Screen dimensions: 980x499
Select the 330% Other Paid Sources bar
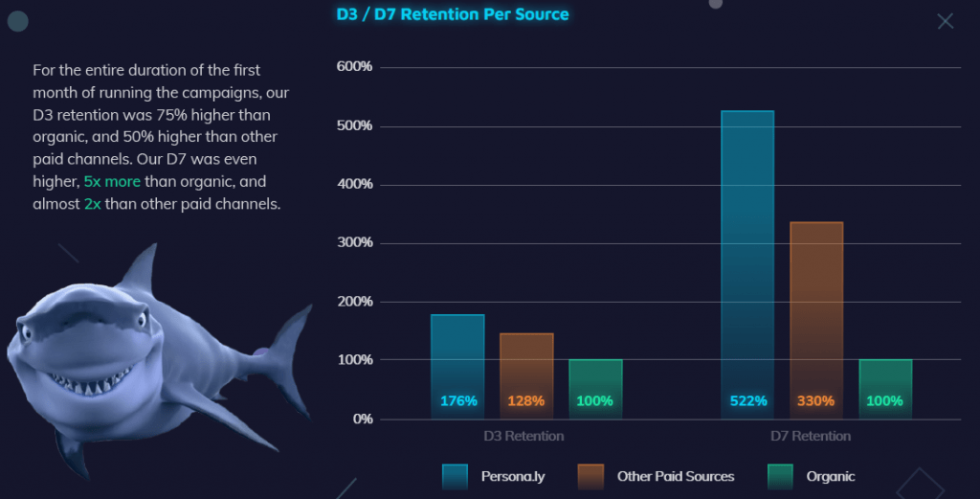[816, 320]
